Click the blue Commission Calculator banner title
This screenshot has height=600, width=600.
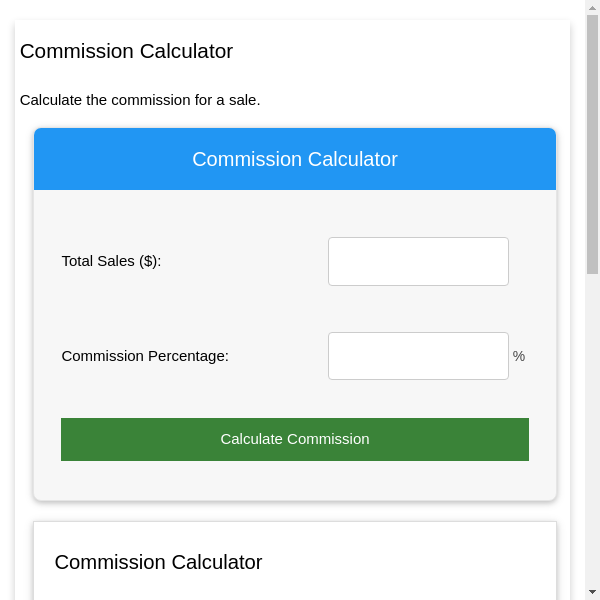click(295, 159)
